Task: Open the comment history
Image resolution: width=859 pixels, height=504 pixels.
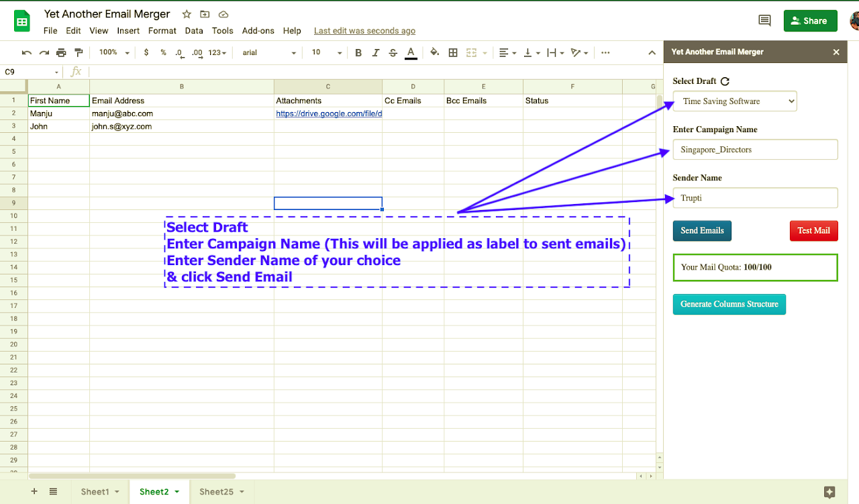Action: click(x=764, y=21)
